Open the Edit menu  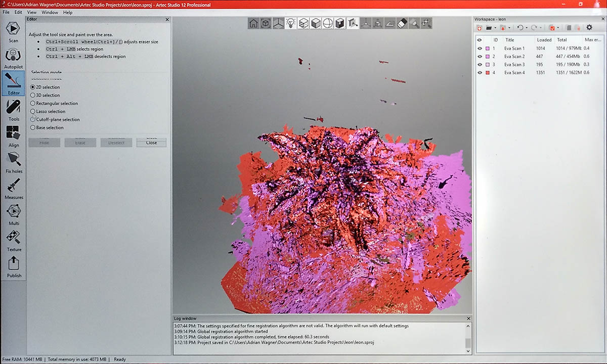pyautogui.click(x=18, y=12)
